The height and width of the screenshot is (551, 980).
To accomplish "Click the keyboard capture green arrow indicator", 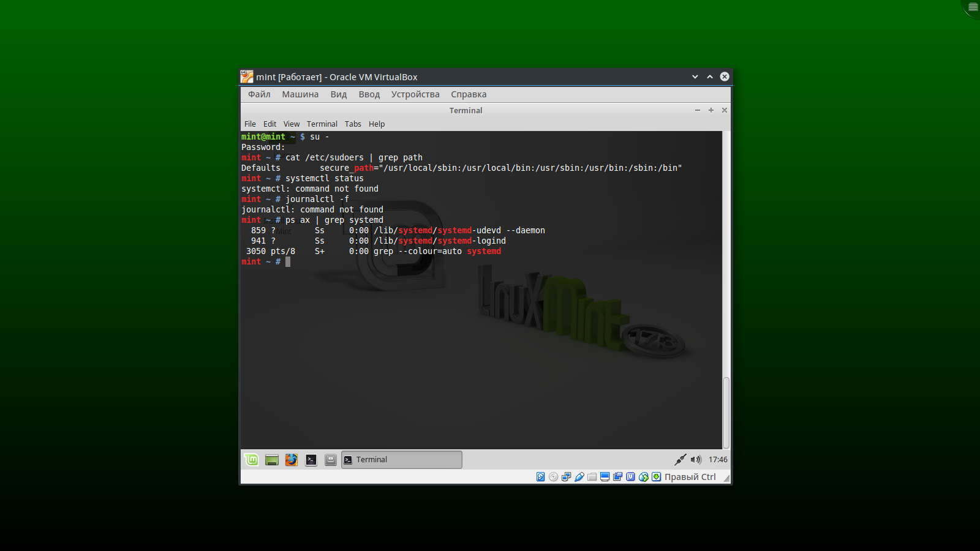I will 657,477.
